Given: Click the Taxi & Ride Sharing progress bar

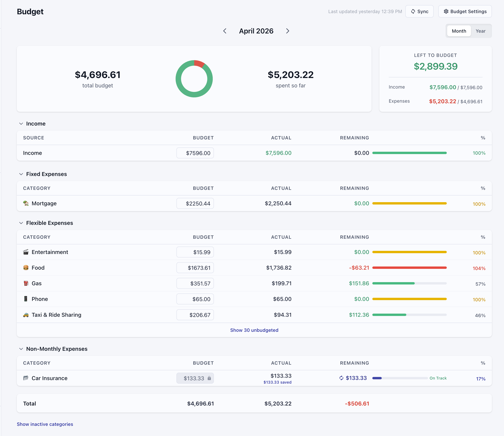Looking at the screenshot, I should [409, 315].
